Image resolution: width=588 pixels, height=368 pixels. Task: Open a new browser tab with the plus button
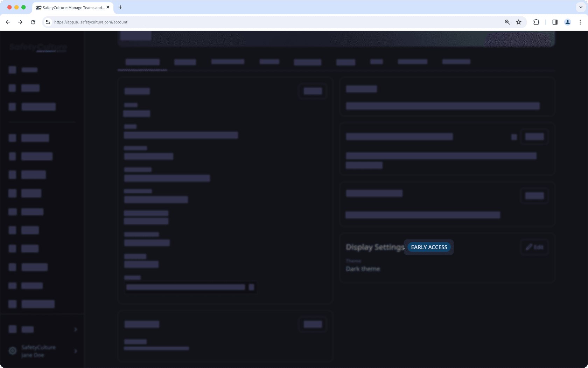pyautogui.click(x=120, y=7)
